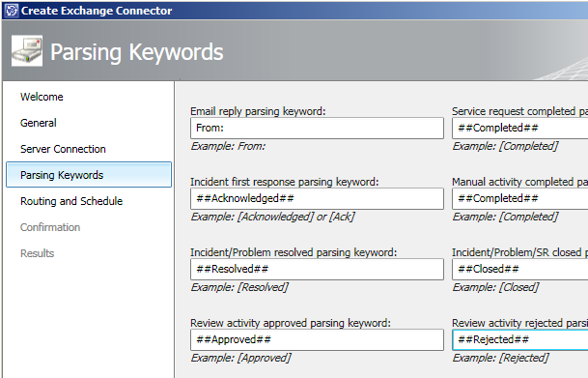Click the Exchange Connector title bar icon
Viewport: 588px width, 378px height.
pyautogui.click(x=12, y=10)
